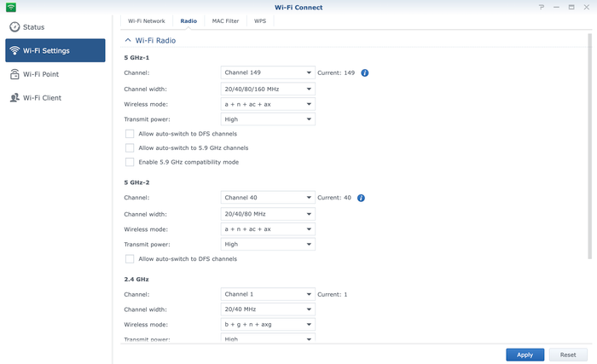Open 5 GHz-2 channel width dropdown
This screenshot has width=597, height=364.
point(268,213)
